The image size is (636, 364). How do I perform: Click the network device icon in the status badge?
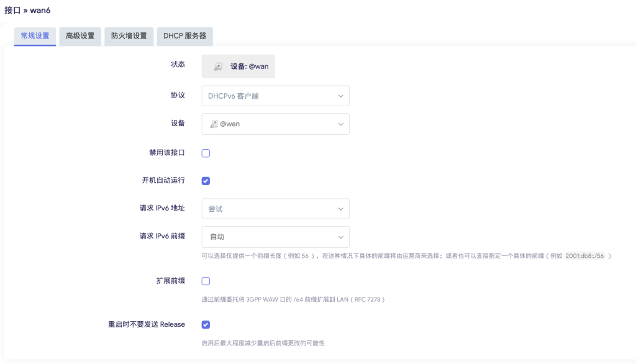tap(217, 66)
